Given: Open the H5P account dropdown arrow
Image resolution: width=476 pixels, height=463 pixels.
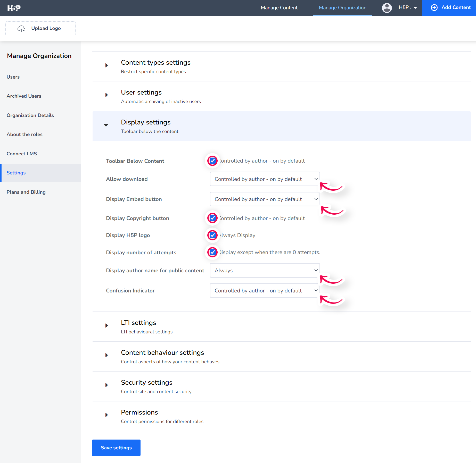Looking at the screenshot, I should coord(415,8).
